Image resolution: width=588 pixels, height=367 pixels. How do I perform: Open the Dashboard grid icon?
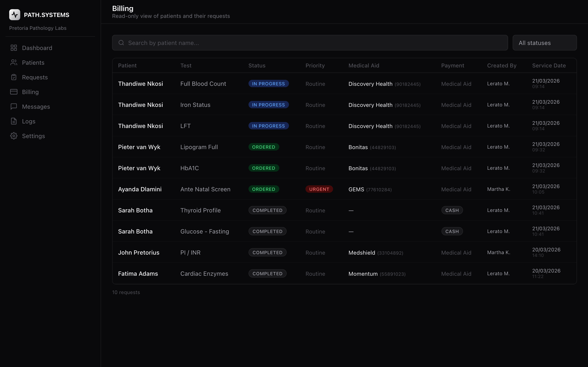pyautogui.click(x=14, y=48)
